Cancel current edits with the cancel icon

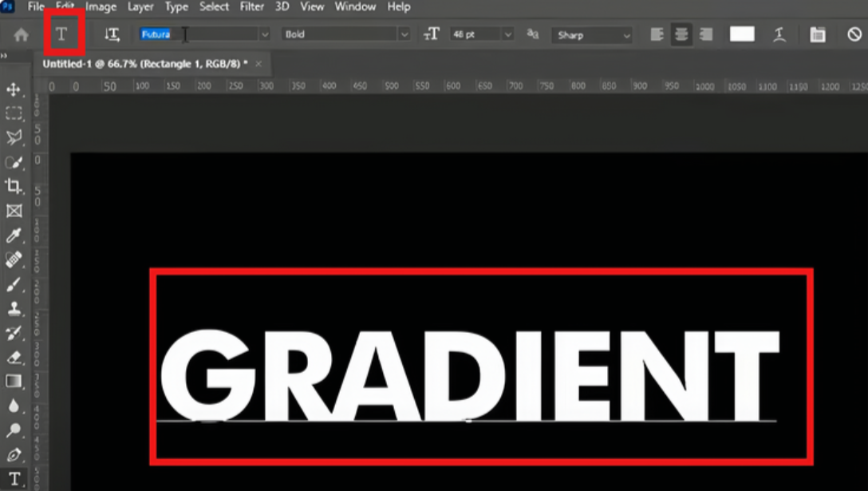click(x=854, y=34)
